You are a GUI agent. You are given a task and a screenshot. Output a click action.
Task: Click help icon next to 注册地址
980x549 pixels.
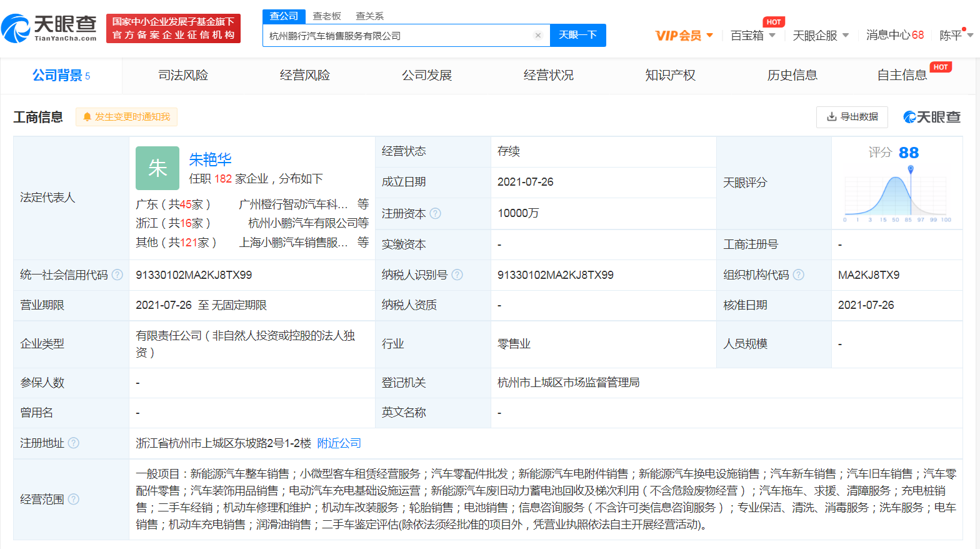[x=74, y=443]
